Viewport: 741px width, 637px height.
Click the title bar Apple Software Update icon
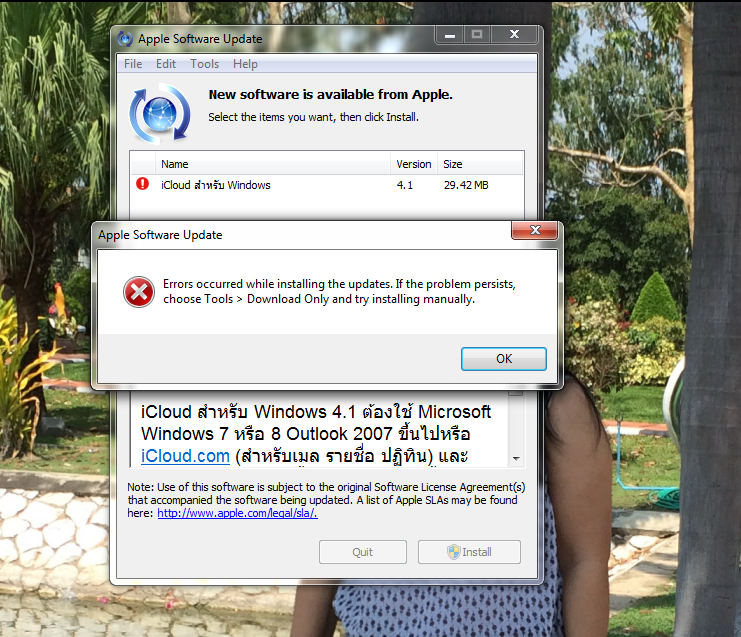coord(125,39)
